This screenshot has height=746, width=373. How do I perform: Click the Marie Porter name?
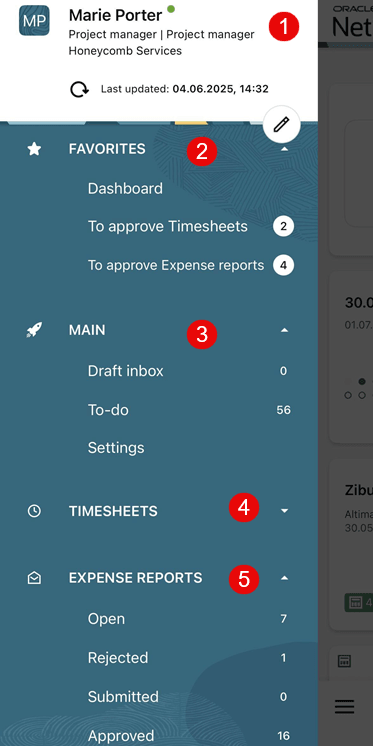click(115, 16)
